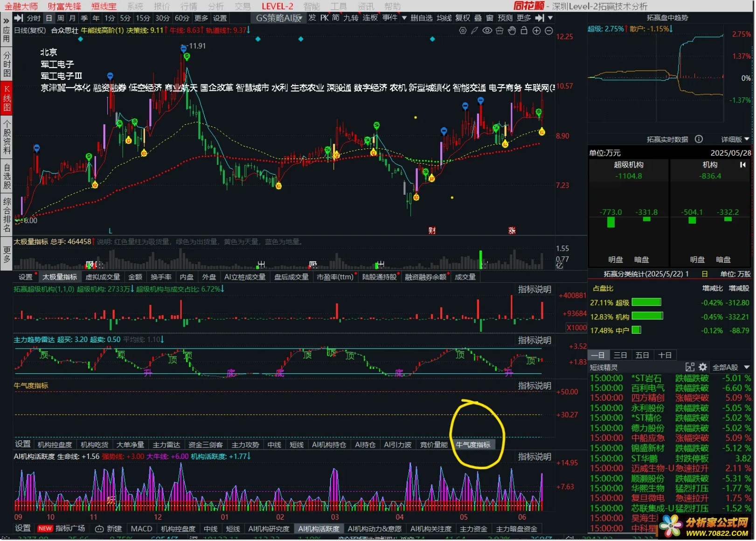Open the dropdown arrow next to 事件
Screen dimensions: 756x541
(x=404, y=18)
